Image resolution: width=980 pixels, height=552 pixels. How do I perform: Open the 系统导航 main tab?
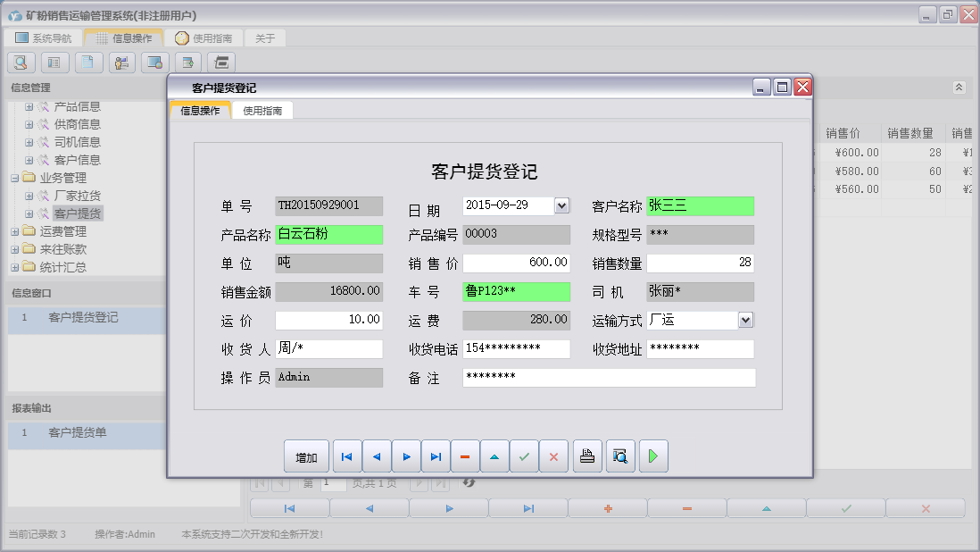43,38
